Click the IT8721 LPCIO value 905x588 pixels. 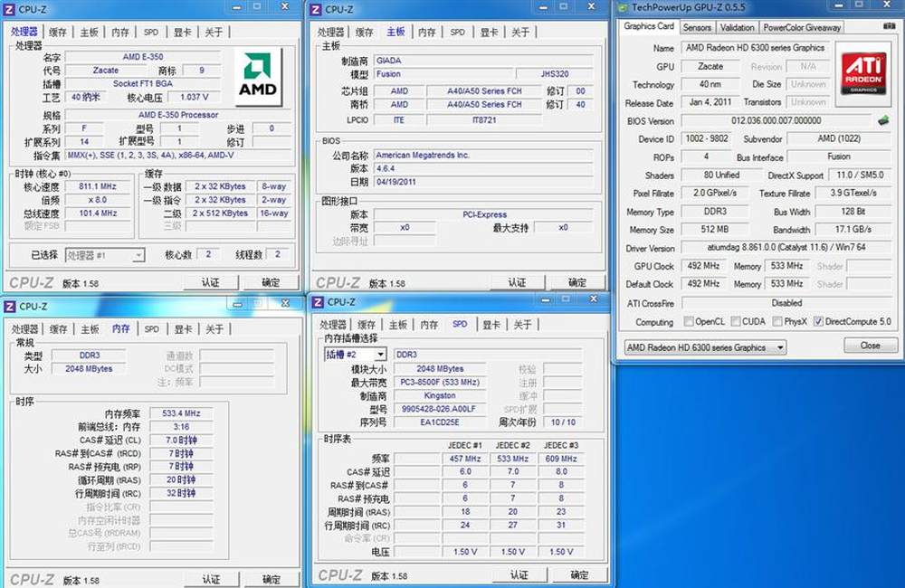click(x=484, y=120)
